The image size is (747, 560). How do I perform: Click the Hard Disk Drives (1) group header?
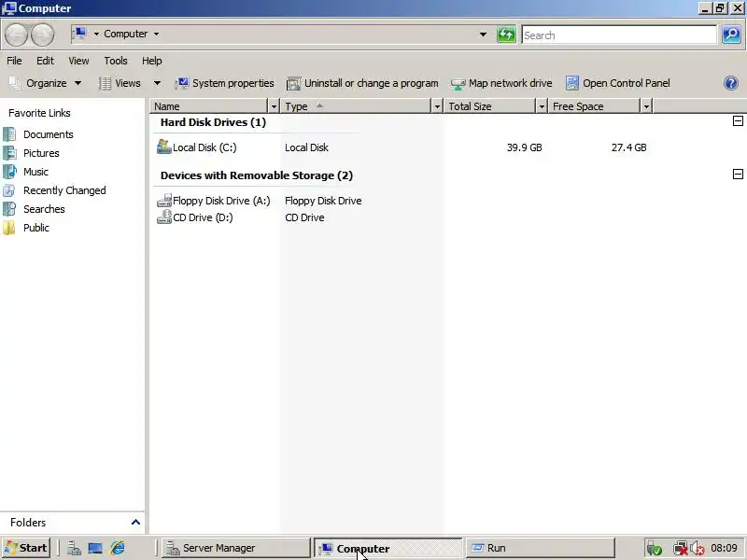[213, 122]
